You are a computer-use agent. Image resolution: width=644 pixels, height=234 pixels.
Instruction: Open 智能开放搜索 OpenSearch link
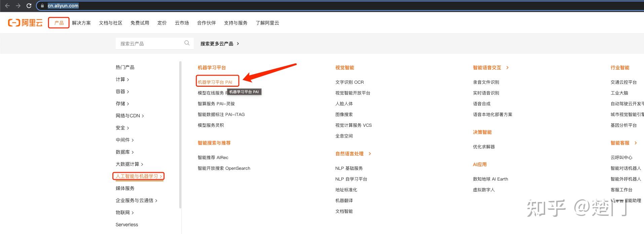(224, 168)
